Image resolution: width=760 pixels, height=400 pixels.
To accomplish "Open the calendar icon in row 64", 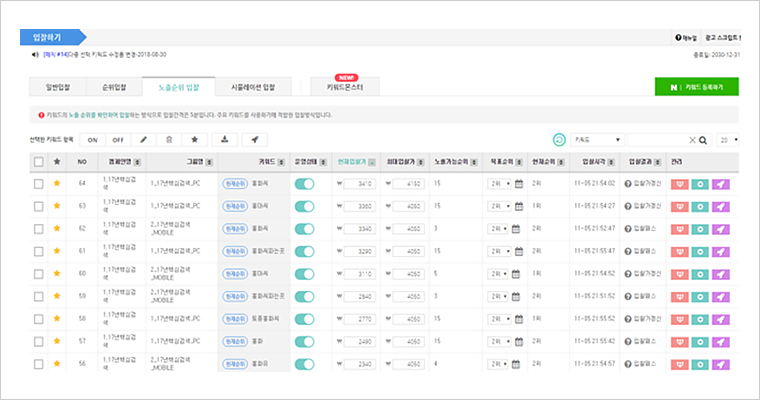I will [x=519, y=184].
